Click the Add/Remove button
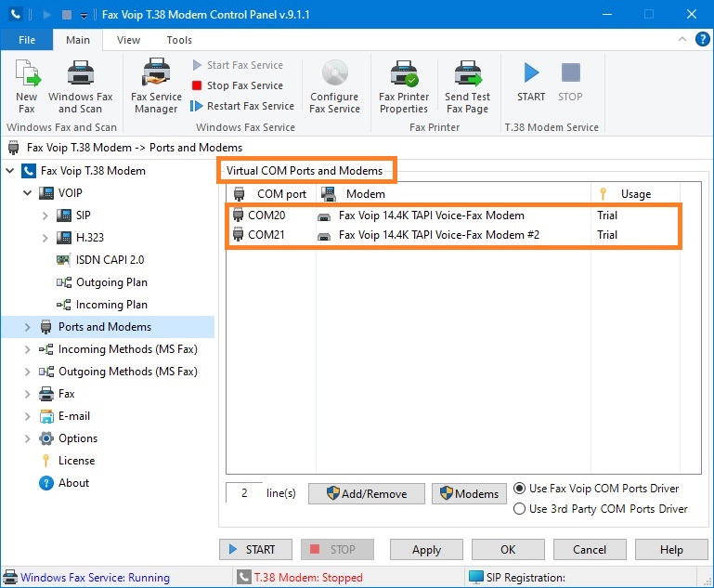714x588 pixels. (x=367, y=494)
